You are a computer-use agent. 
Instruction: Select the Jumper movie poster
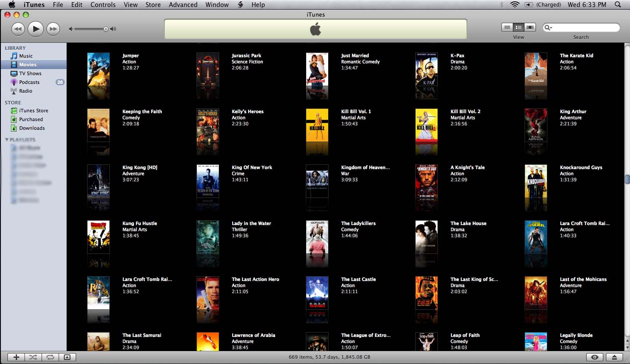click(x=98, y=69)
